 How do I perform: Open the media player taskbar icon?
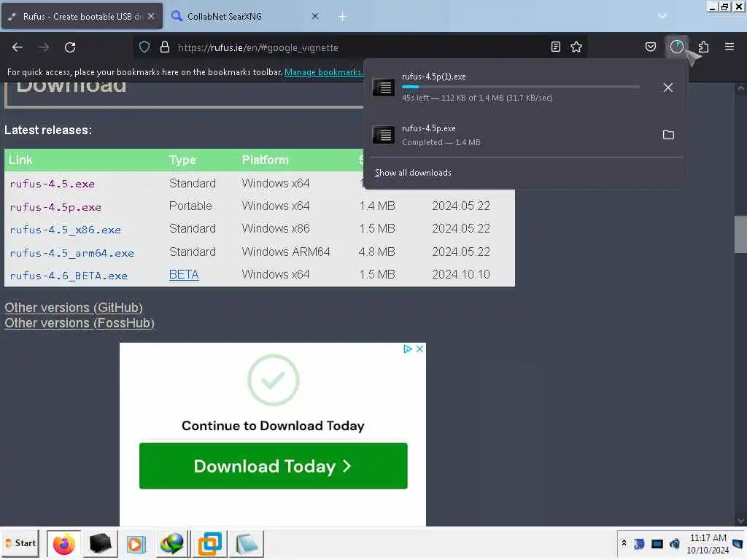(x=136, y=544)
